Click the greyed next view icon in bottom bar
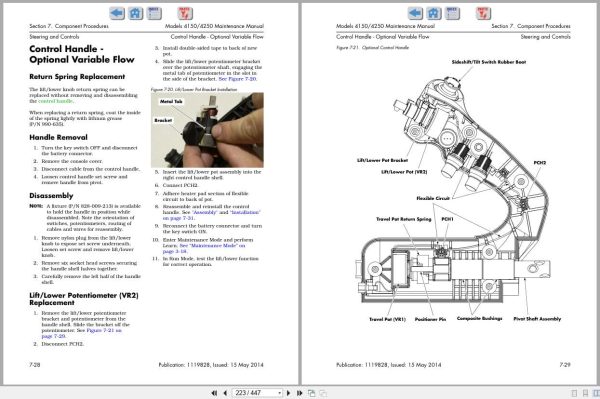The width and height of the screenshot is (600, 399). 323,393
